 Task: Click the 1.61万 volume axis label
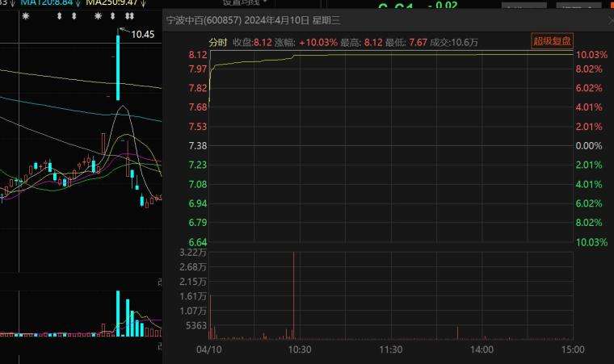pyautogui.click(x=192, y=296)
